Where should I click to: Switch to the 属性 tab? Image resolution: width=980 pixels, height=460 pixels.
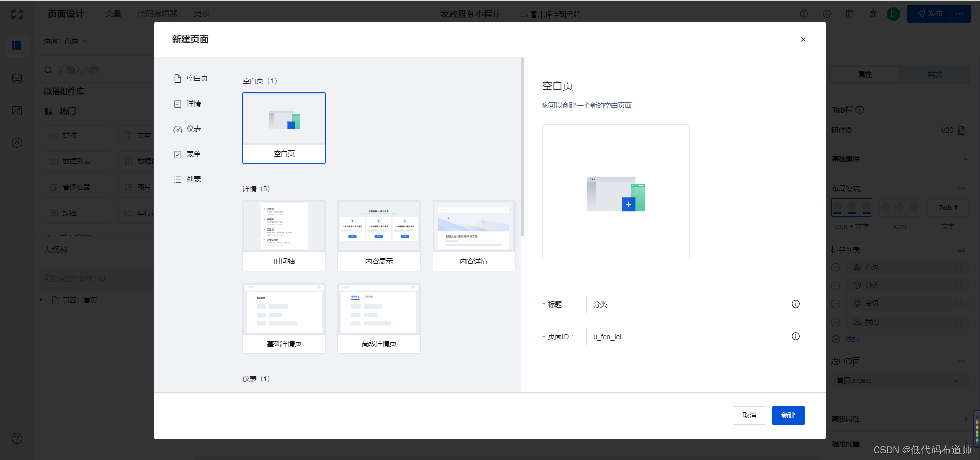coord(865,75)
